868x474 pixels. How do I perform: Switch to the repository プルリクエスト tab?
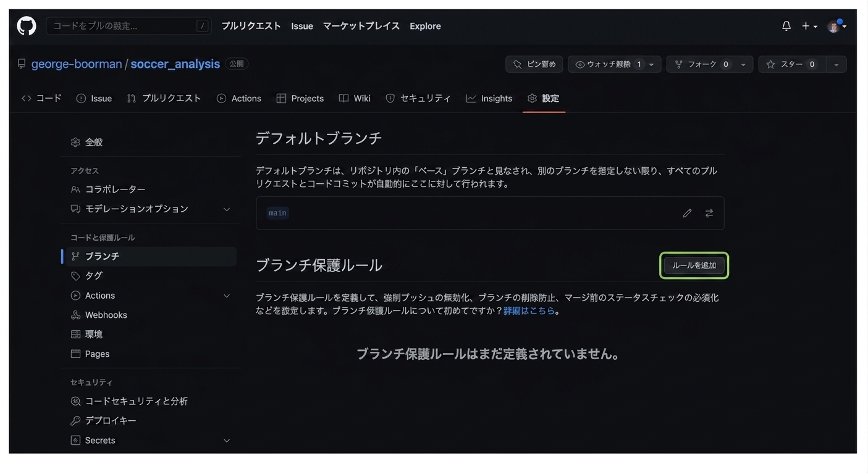164,98
